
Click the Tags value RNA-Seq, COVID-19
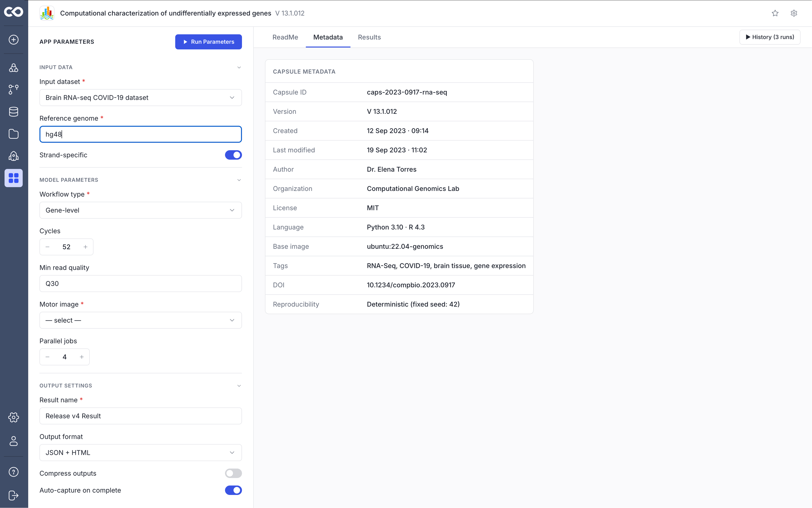446,266
